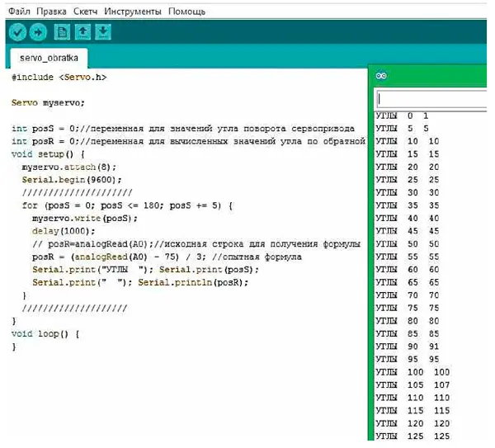
Task: Open the Инструменты menu
Action: pyautogui.click(x=133, y=12)
